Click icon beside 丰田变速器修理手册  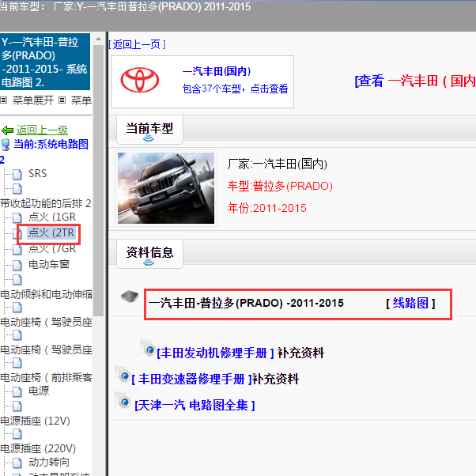pyautogui.click(x=123, y=376)
